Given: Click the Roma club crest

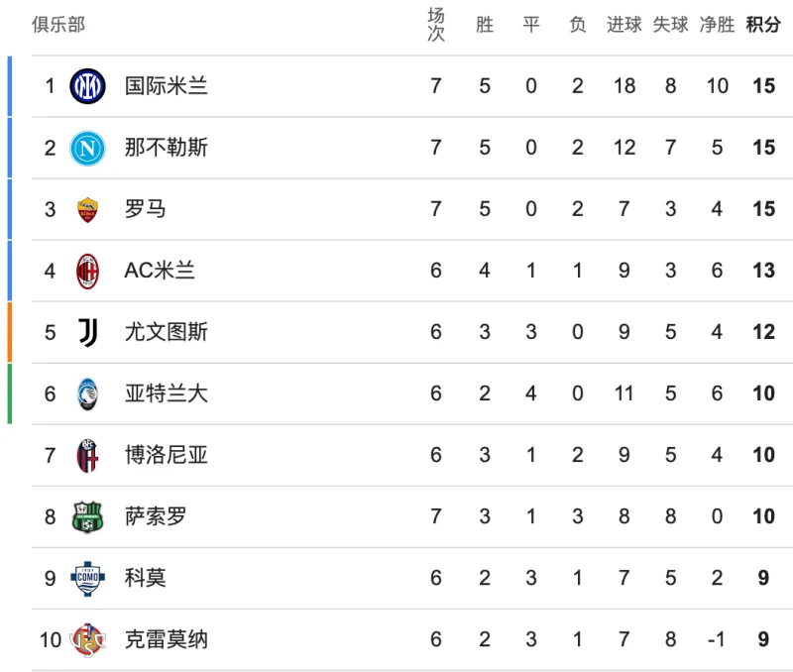Looking at the screenshot, I should coord(87,209).
